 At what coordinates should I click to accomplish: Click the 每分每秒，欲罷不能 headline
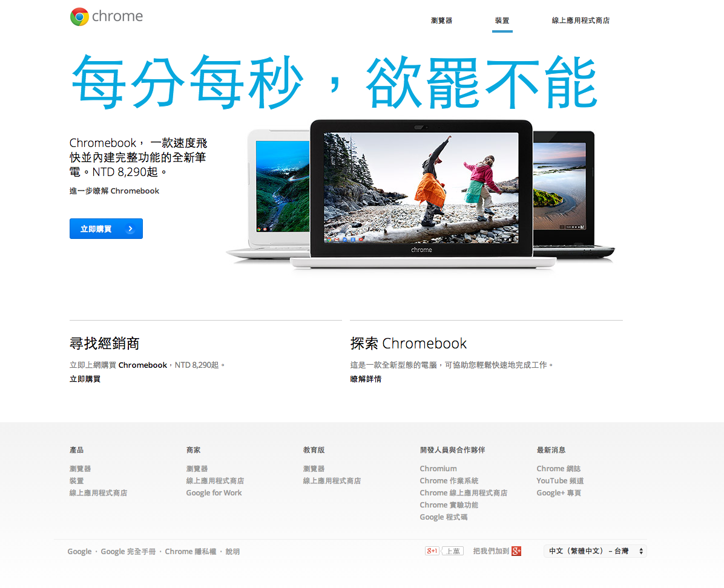coord(335,82)
